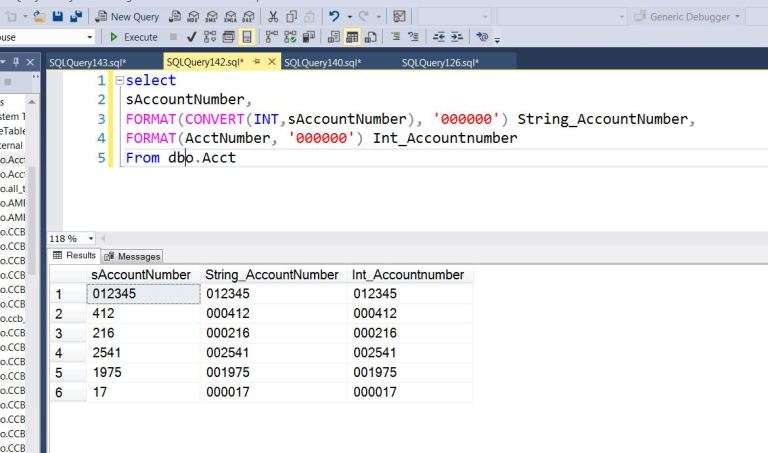The image size is (768, 453).
Task: Click the Copy icon in toolbar
Action: [293, 16]
